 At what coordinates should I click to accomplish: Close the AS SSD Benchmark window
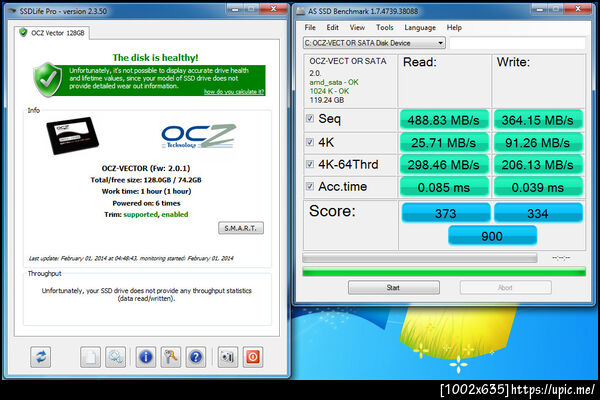coord(578,9)
